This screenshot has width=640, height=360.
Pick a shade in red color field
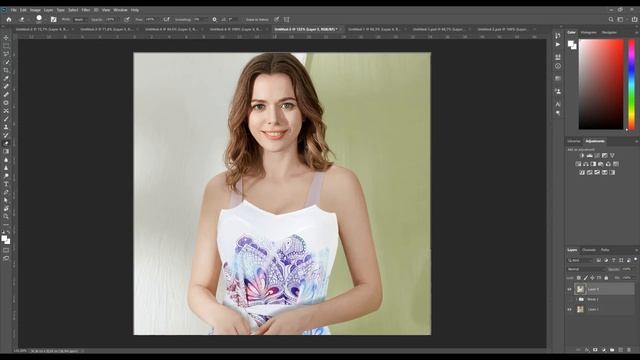click(x=601, y=84)
